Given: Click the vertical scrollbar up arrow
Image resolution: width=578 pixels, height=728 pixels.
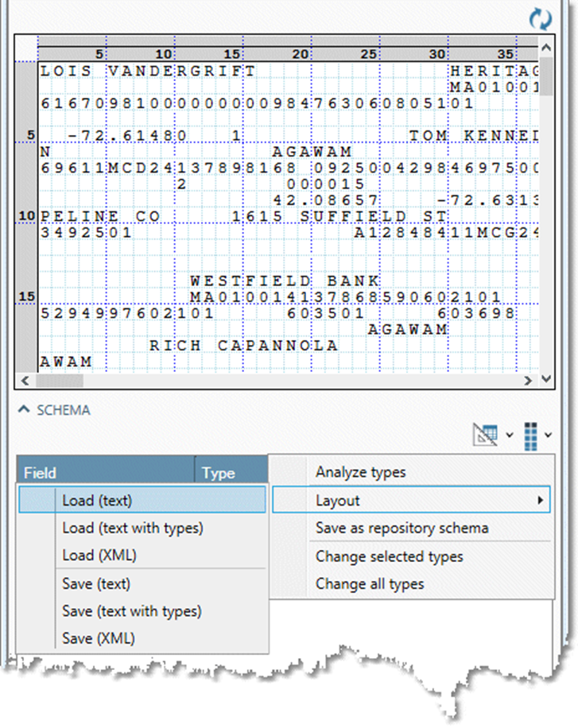Looking at the screenshot, I should [x=546, y=48].
